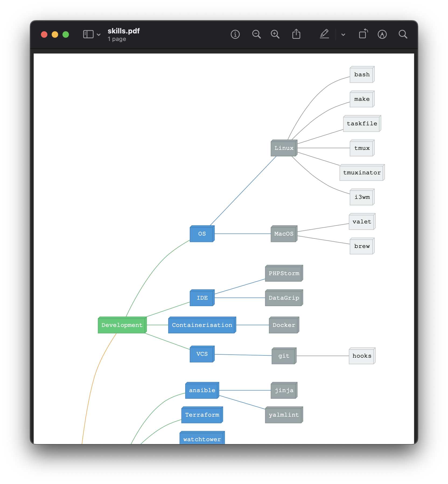Show the Markup toolbar
Viewport: 448px width, 484px height.
[x=382, y=34]
